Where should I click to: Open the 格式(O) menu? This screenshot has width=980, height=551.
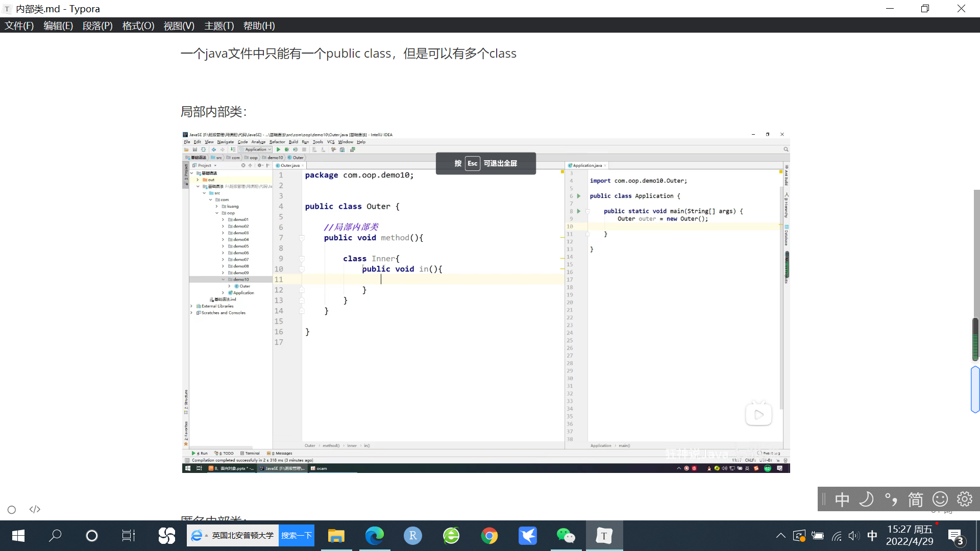click(x=138, y=26)
